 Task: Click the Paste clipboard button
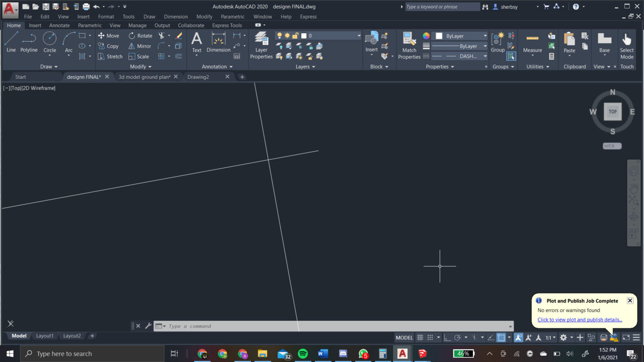click(x=569, y=43)
